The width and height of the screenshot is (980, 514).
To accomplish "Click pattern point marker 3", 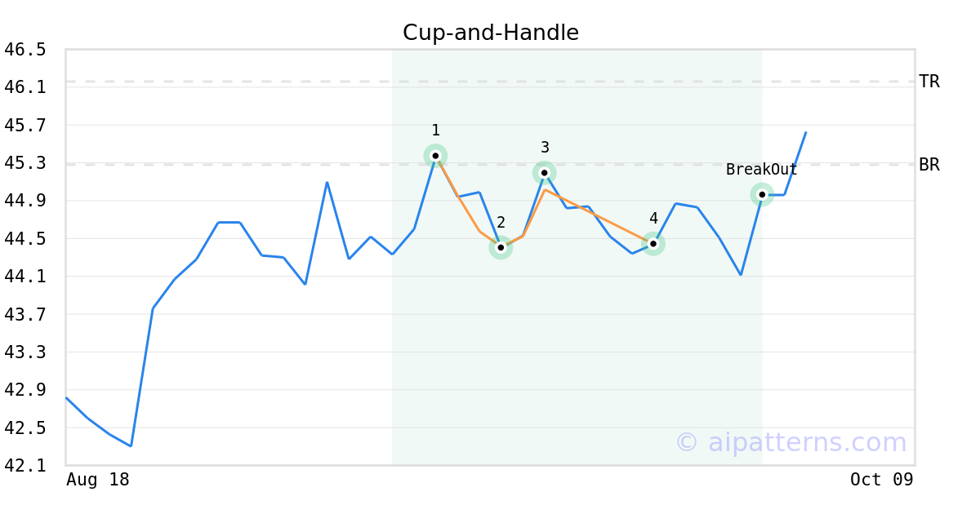I will pos(545,173).
